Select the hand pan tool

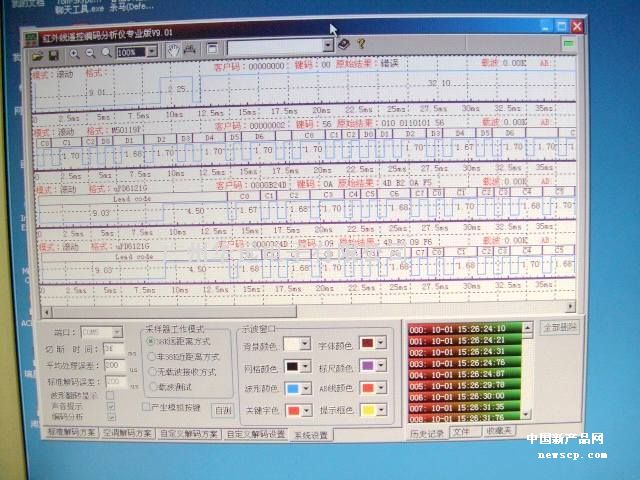173,49
